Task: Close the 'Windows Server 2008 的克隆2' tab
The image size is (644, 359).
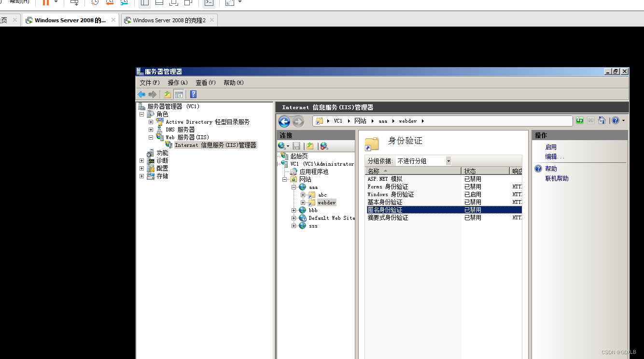Action: 211,20
